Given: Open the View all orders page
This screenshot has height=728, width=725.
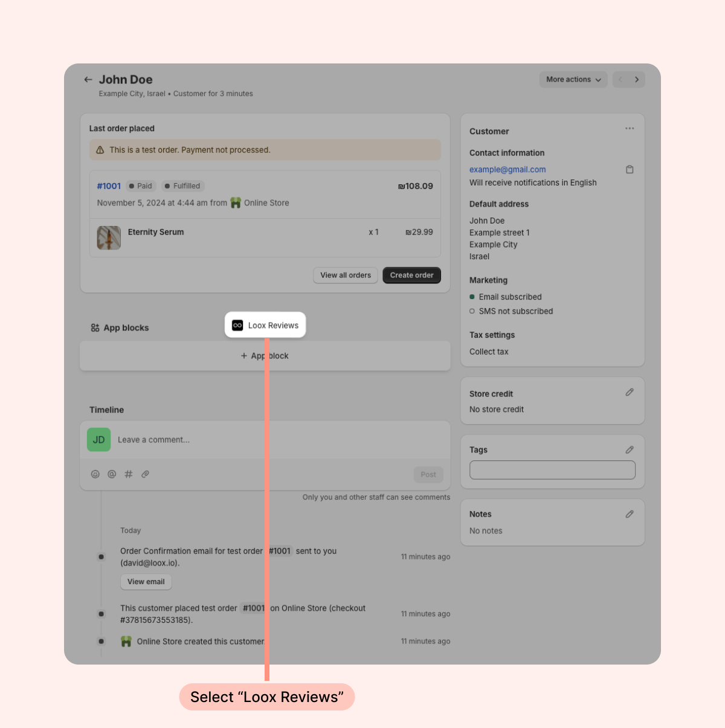Looking at the screenshot, I should click(346, 275).
